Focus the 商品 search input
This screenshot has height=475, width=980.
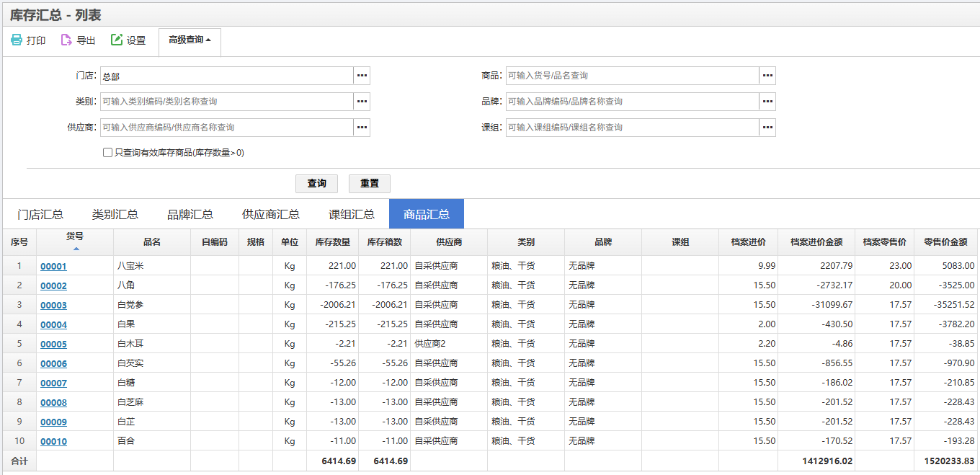point(633,76)
